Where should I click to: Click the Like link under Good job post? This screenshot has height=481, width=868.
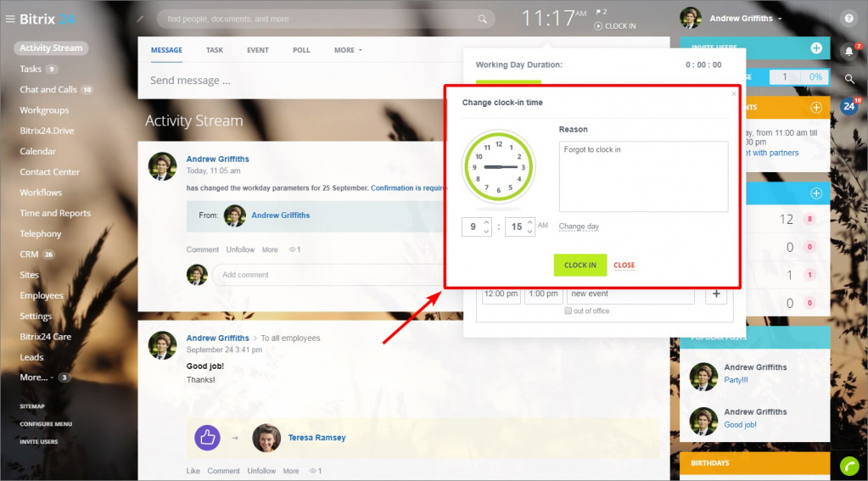point(193,471)
